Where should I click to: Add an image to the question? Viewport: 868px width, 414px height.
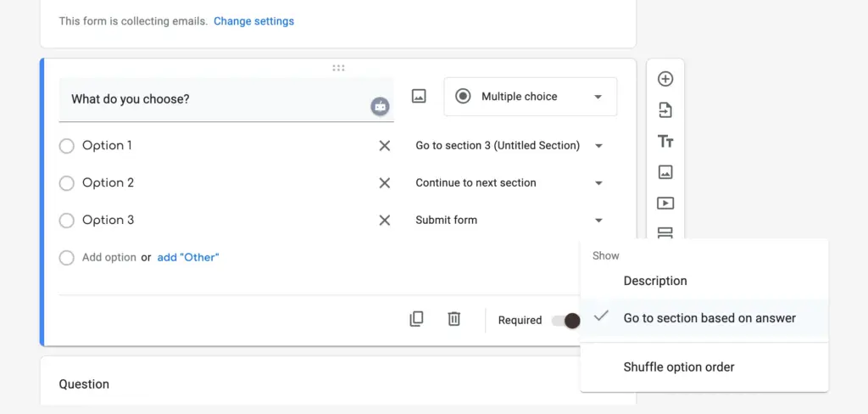[419, 97]
